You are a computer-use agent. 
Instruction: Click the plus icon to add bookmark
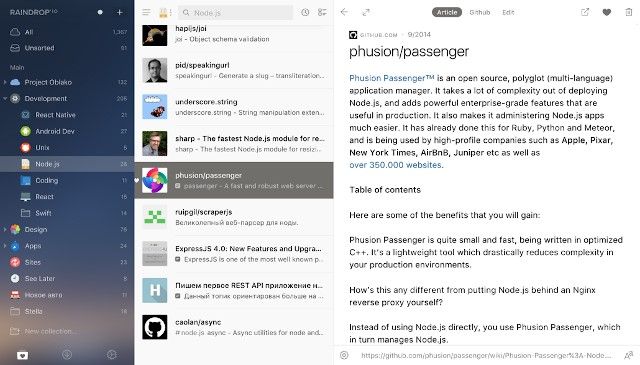pyautogui.click(x=120, y=12)
